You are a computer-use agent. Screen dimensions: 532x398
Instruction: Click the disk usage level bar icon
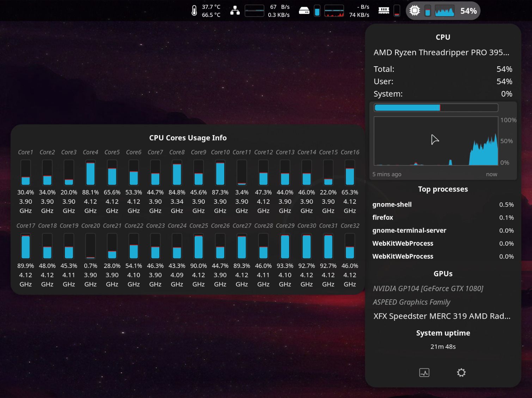click(x=317, y=11)
